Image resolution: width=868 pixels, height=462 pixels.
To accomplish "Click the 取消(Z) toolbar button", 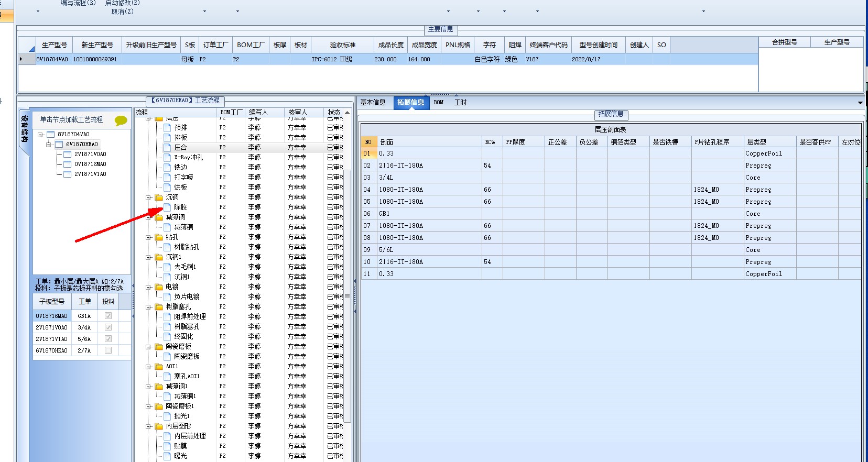I will 123,12.
